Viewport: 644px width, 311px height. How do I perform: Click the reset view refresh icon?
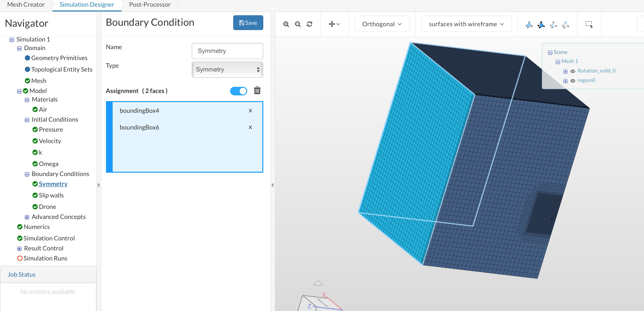(x=309, y=24)
